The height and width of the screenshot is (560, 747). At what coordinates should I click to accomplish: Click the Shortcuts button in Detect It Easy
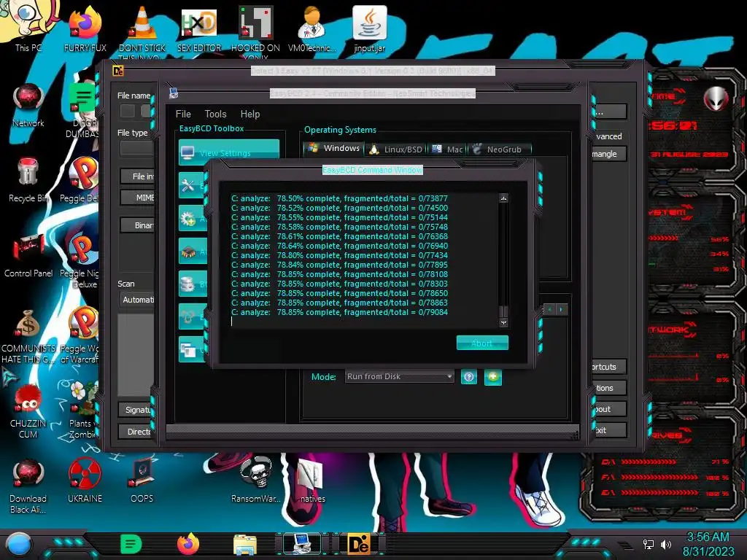click(609, 367)
